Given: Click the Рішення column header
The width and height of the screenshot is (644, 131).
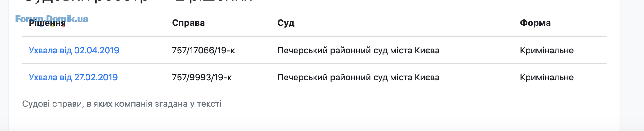Looking at the screenshot, I should 47,23.
